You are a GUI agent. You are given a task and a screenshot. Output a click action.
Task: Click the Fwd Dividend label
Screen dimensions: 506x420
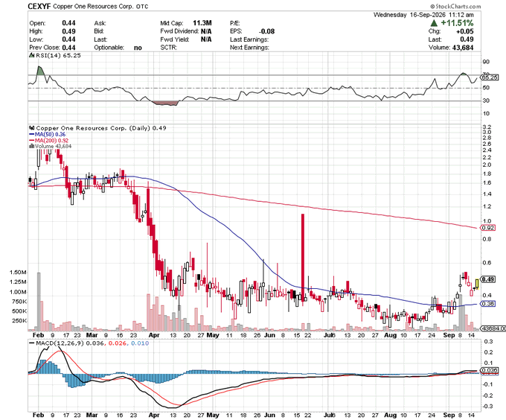point(179,31)
